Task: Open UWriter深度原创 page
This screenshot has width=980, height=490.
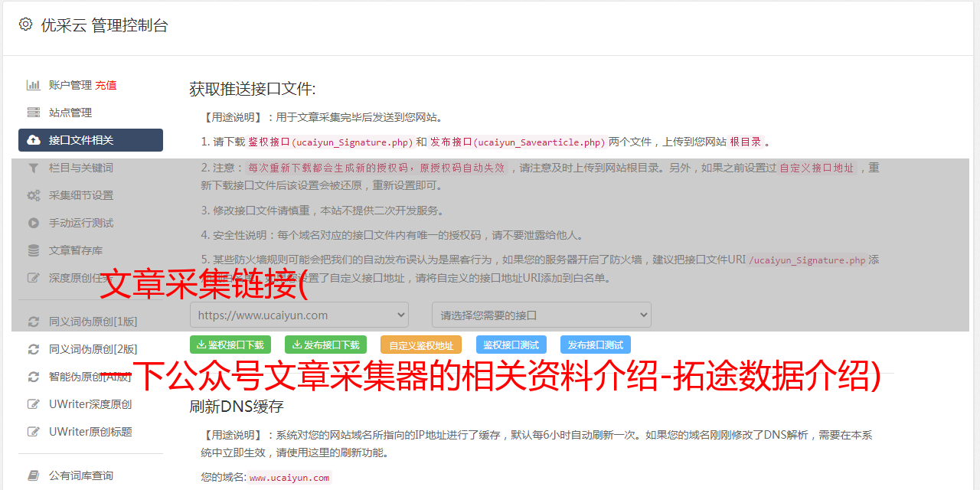Action: (x=90, y=404)
